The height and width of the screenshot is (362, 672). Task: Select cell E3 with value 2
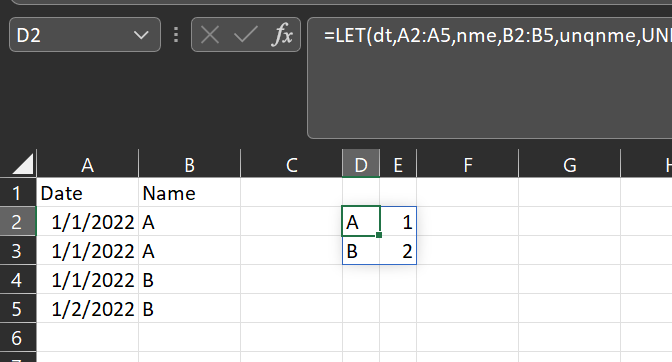[x=398, y=251]
